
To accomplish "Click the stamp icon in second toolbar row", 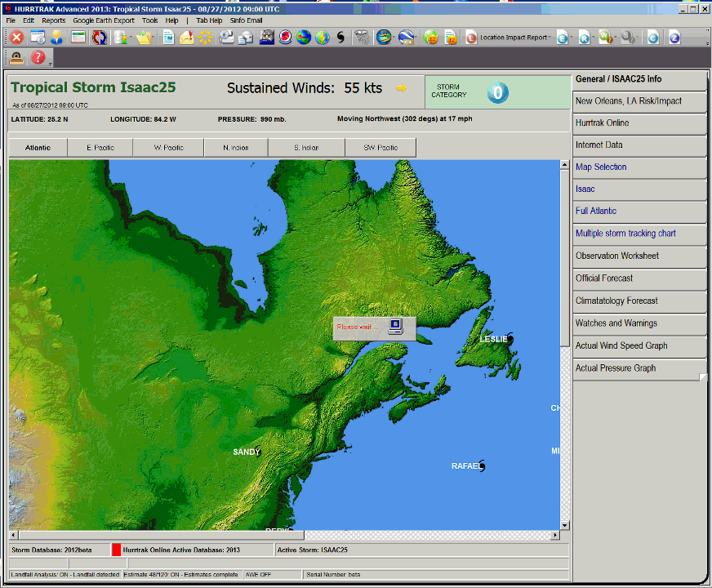I will [16, 58].
